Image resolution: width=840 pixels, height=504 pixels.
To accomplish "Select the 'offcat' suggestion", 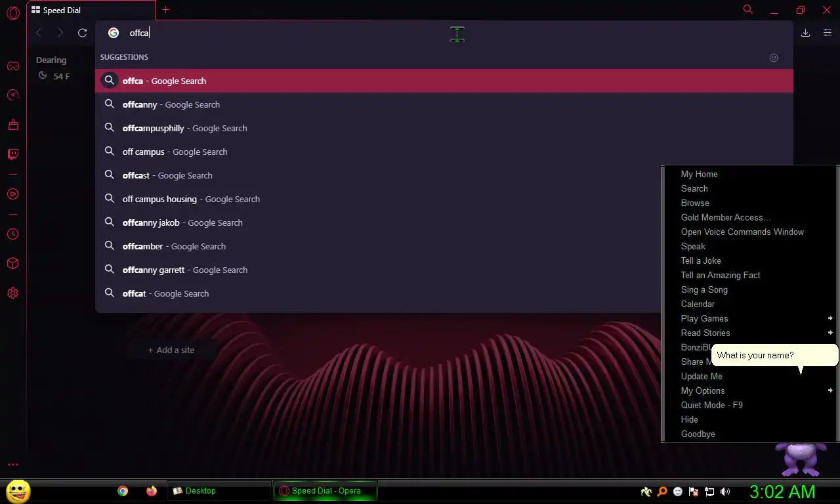I will pyautogui.click(x=379, y=293).
